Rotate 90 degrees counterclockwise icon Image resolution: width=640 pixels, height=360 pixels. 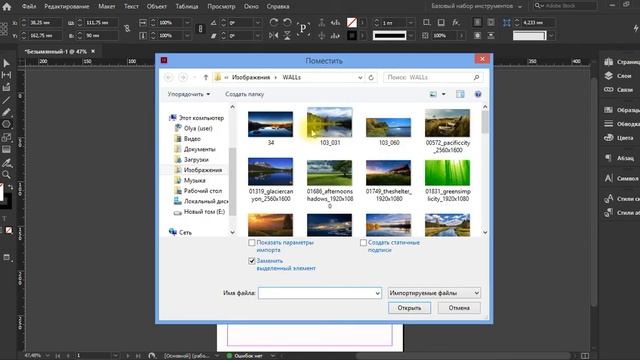pyautogui.click(x=287, y=22)
